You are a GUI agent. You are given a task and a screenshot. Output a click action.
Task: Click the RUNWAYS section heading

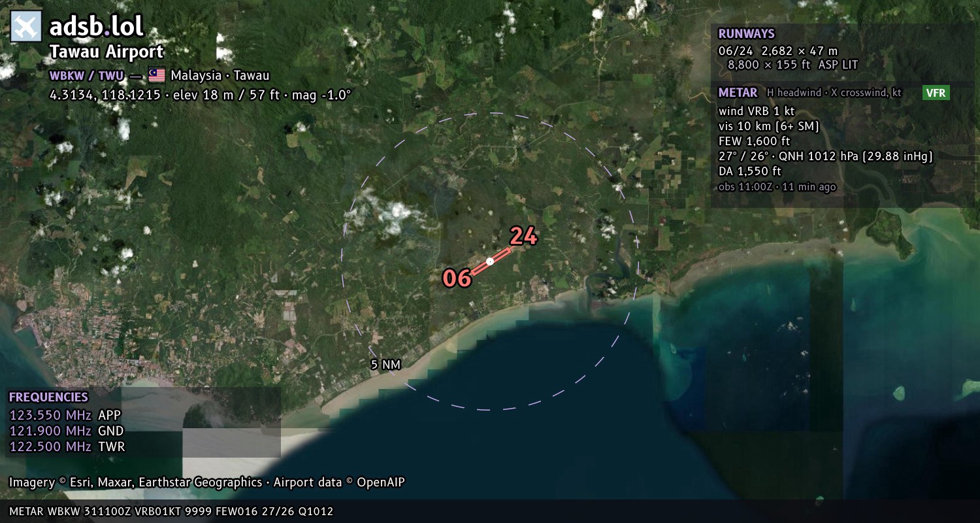746,34
